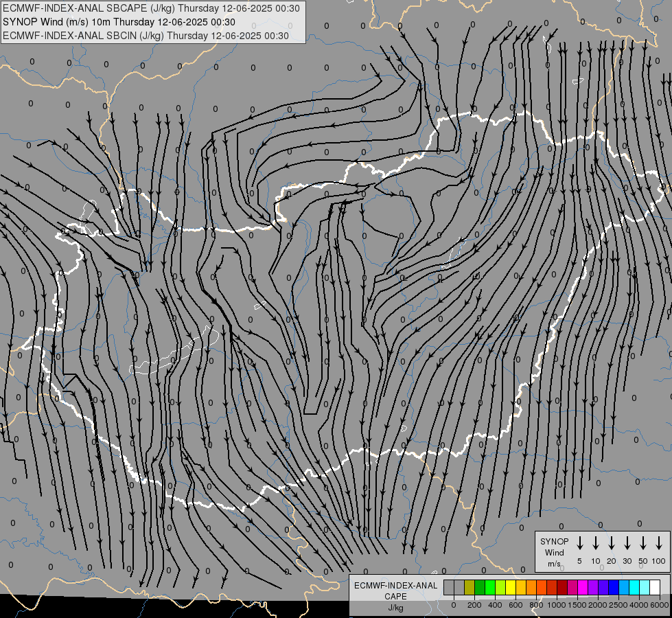Pick the pure blue CAPE swatch
This screenshot has height=618, width=672.
(x=613, y=587)
